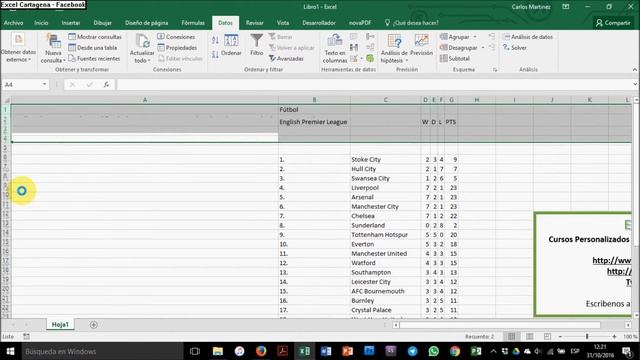Open the Windows Start menu

click(x=10, y=351)
